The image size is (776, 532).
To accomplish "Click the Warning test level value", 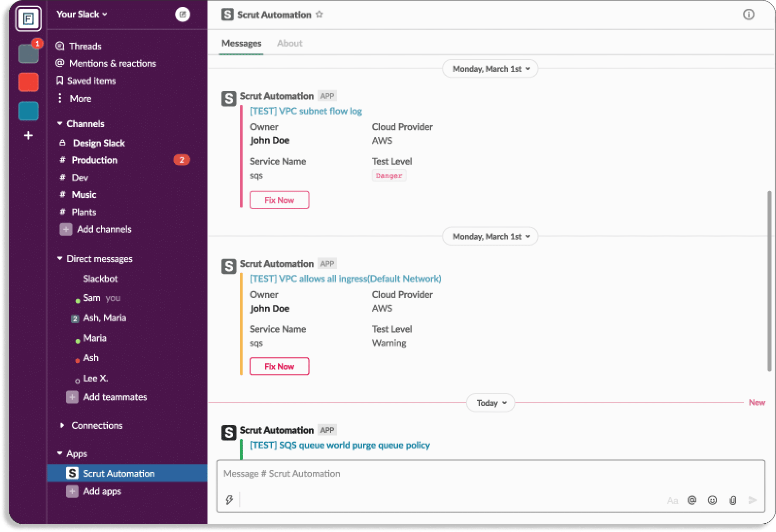I will coord(389,343).
